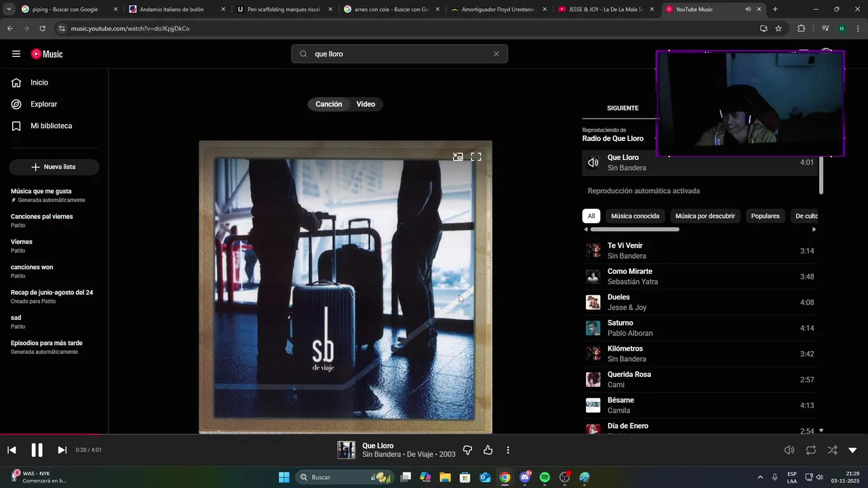Pause the current song
The height and width of the screenshot is (488, 868).
(37, 450)
